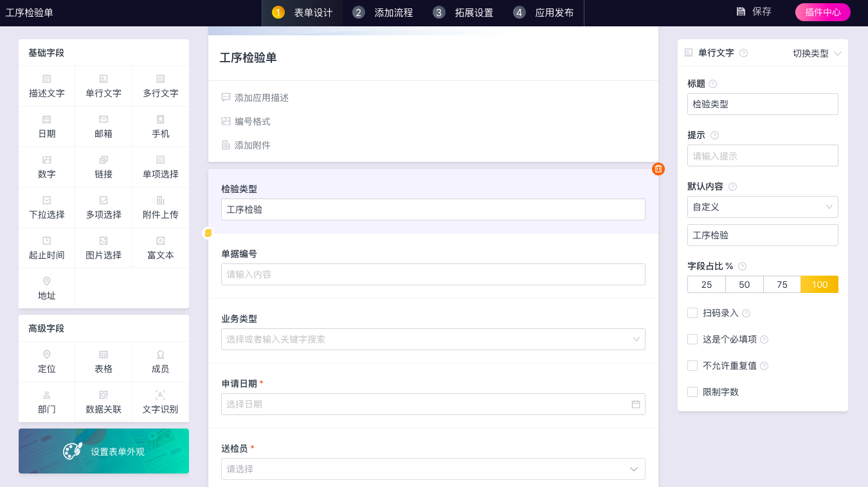Add a 日期 field from basic fields
Viewport: 868px width, 487px height.
[47, 127]
